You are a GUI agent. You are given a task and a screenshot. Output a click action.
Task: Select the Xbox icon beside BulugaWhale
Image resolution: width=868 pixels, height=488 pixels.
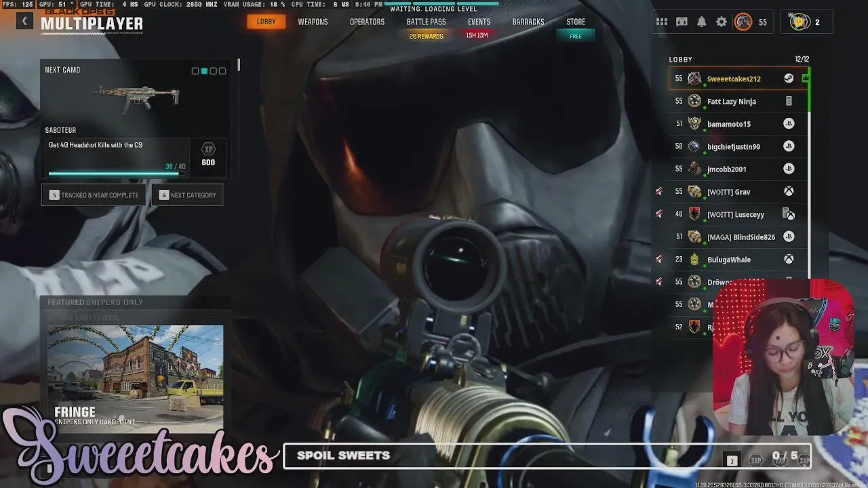click(789, 260)
